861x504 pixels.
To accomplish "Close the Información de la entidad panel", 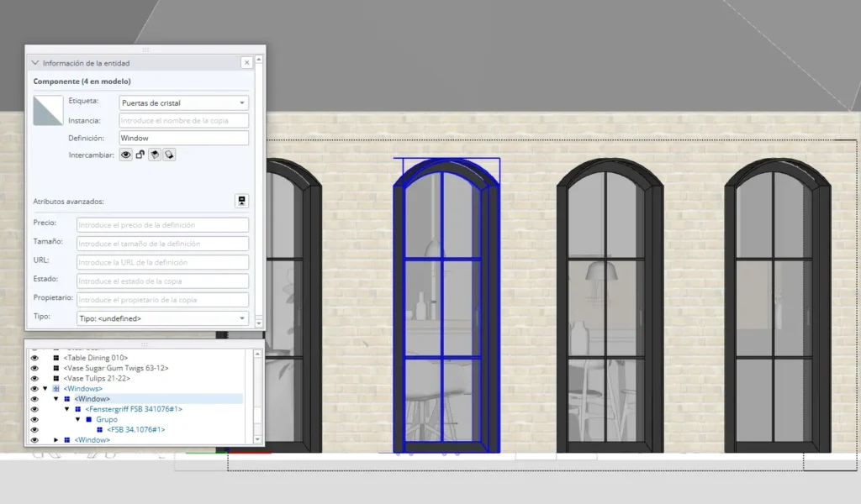I will click(247, 63).
